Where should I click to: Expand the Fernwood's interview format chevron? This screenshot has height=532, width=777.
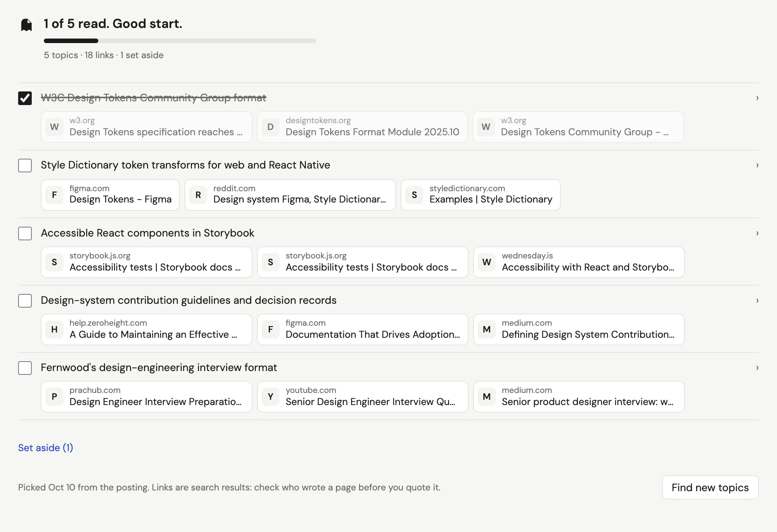(x=757, y=368)
